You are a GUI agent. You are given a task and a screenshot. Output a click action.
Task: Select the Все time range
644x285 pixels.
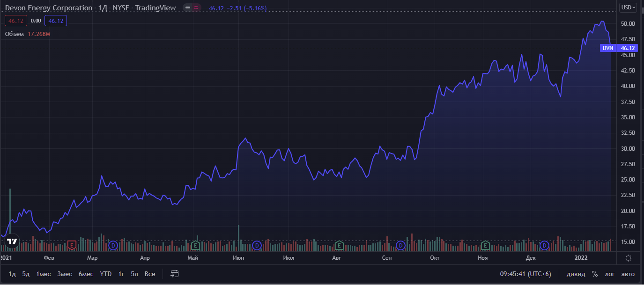pos(150,274)
